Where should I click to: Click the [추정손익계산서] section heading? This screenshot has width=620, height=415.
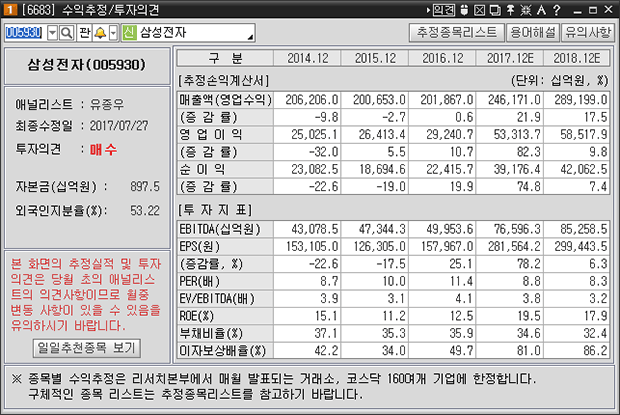click(x=223, y=81)
